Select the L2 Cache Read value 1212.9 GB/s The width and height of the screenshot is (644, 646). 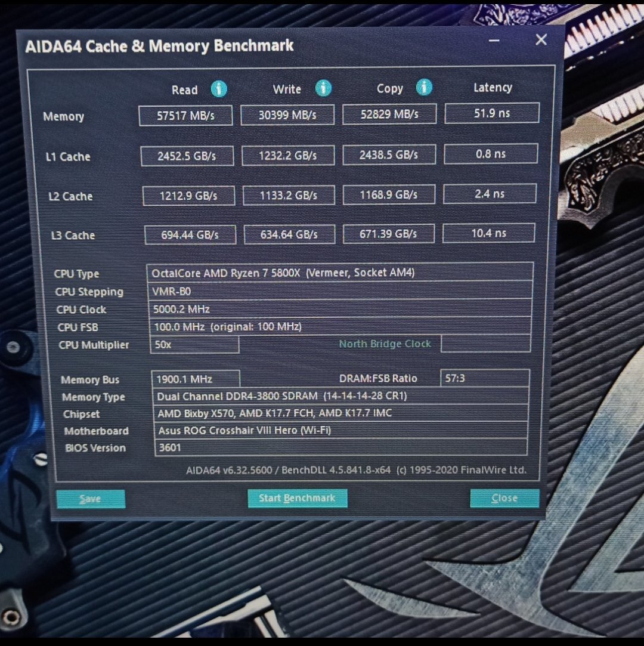click(x=189, y=196)
